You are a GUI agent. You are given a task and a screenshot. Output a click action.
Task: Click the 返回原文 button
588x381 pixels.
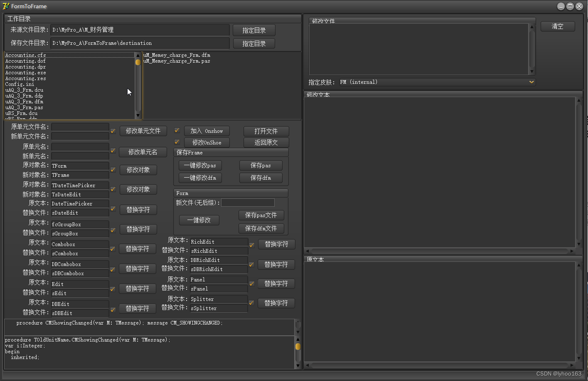point(266,142)
